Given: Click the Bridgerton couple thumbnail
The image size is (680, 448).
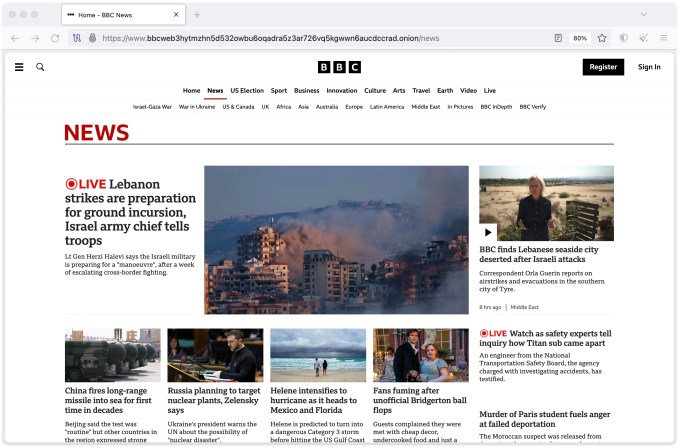Looking at the screenshot, I should click(421, 355).
